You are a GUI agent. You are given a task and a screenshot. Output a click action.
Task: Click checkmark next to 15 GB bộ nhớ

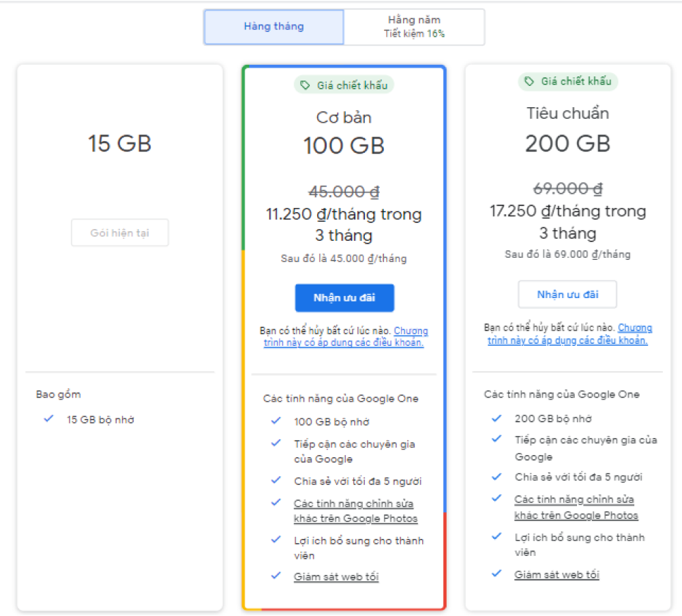pyautogui.click(x=48, y=419)
